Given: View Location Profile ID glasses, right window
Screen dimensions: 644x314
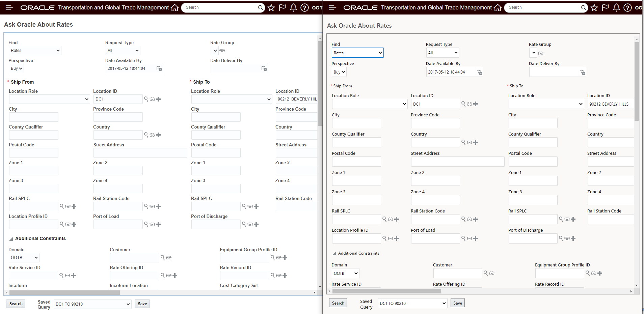Looking at the screenshot, I should [x=391, y=238].
